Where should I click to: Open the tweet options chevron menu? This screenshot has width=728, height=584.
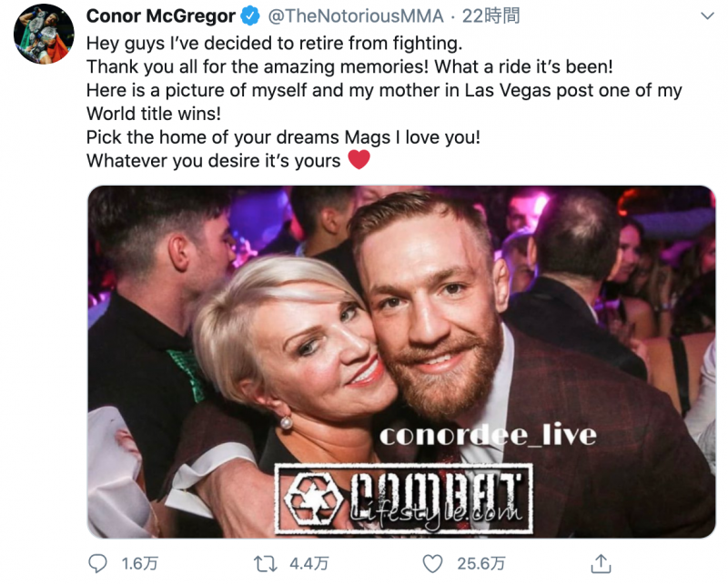tap(707, 16)
